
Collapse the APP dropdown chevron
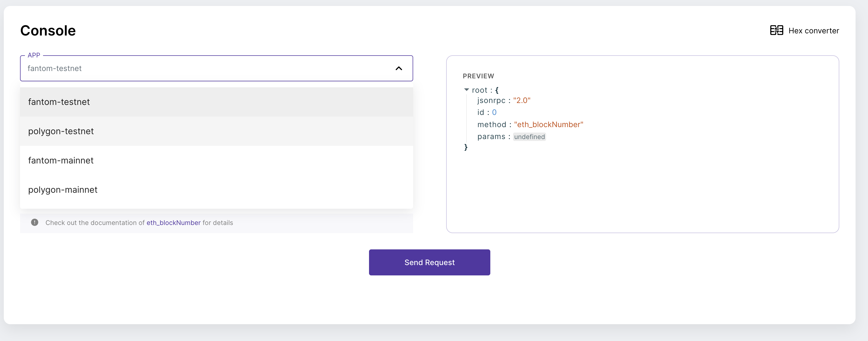[399, 69]
